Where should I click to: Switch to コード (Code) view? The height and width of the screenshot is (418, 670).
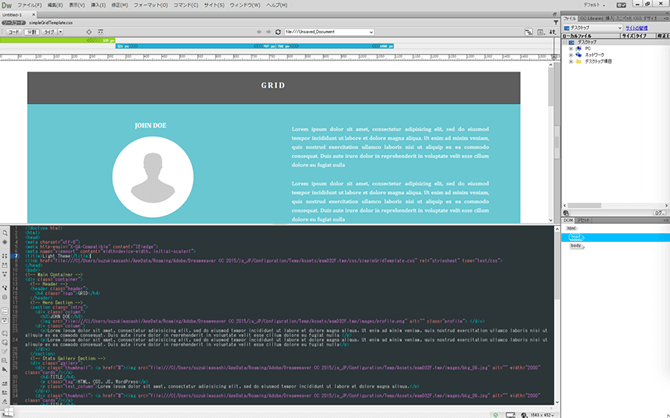click(x=14, y=31)
